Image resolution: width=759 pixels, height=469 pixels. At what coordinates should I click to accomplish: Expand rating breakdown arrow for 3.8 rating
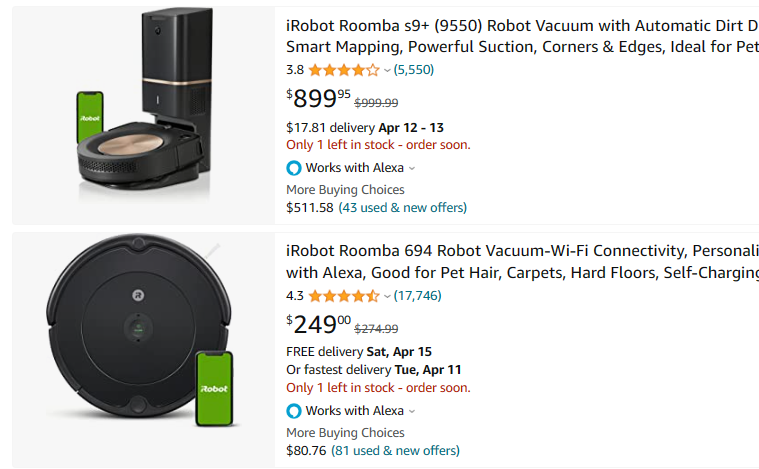[x=387, y=70]
